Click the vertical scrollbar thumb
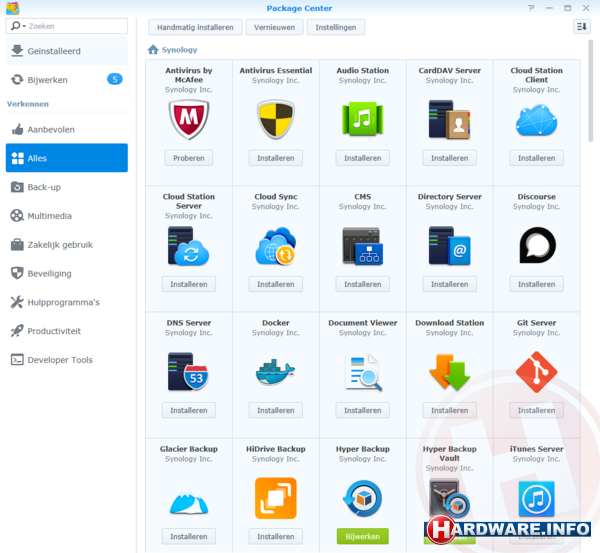The width and height of the screenshot is (600, 553). click(590, 91)
